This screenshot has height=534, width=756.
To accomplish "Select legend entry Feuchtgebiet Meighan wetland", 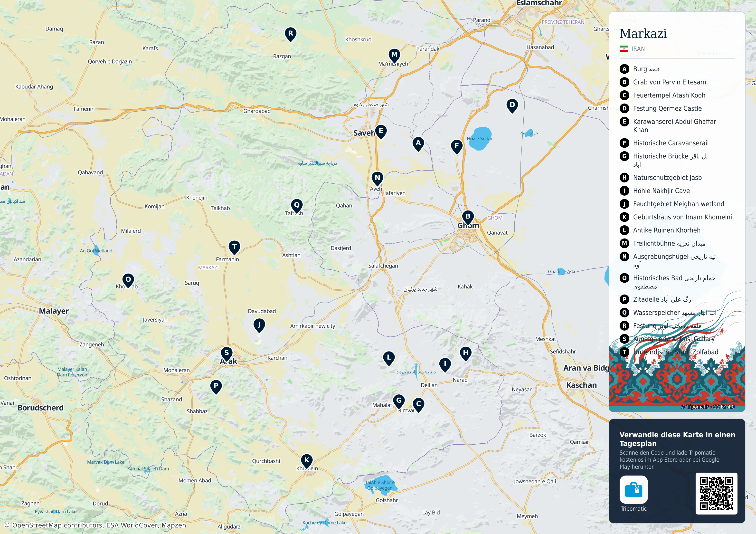I will [672, 204].
